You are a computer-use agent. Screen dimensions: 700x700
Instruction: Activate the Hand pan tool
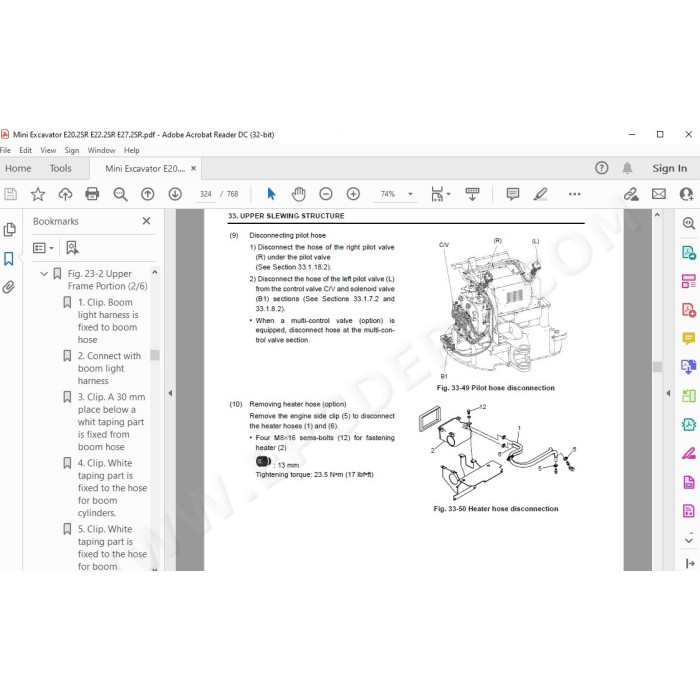click(x=298, y=194)
